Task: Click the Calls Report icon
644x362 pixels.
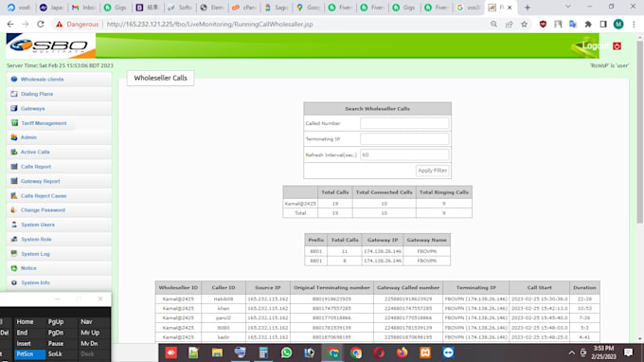Action: pyautogui.click(x=14, y=167)
